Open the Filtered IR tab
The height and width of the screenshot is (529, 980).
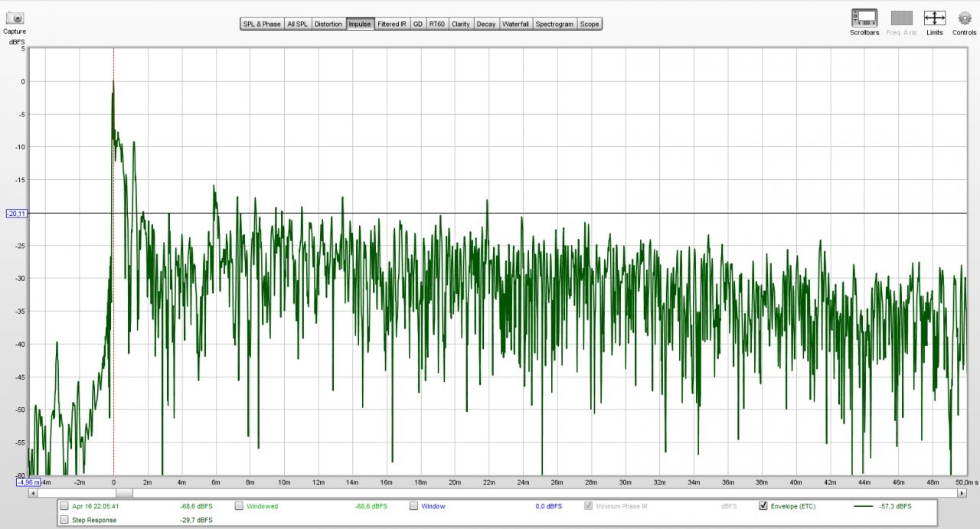coord(392,24)
